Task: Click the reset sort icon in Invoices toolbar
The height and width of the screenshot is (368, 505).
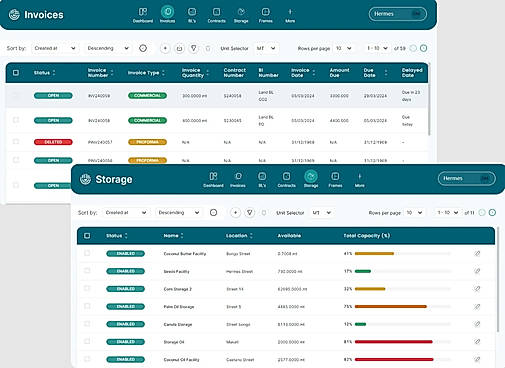Action: (x=143, y=48)
